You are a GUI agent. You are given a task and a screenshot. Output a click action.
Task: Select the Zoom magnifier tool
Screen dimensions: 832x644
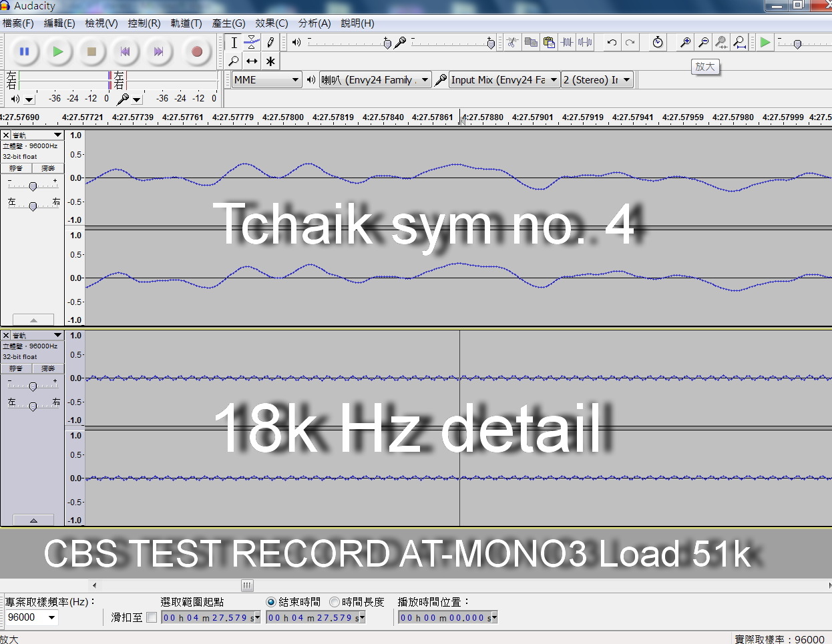[x=234, y=61]
